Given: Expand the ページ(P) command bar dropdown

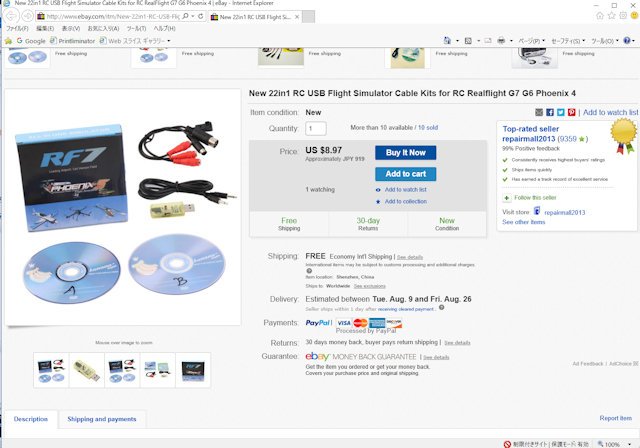Looking at the screenshot, I should coord(531,41).
